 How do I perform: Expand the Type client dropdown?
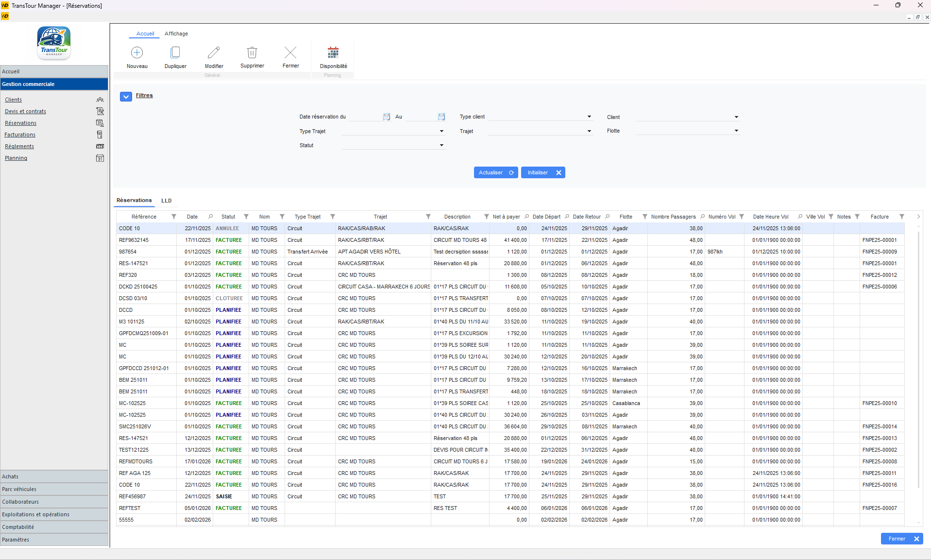tap(589, 117)
